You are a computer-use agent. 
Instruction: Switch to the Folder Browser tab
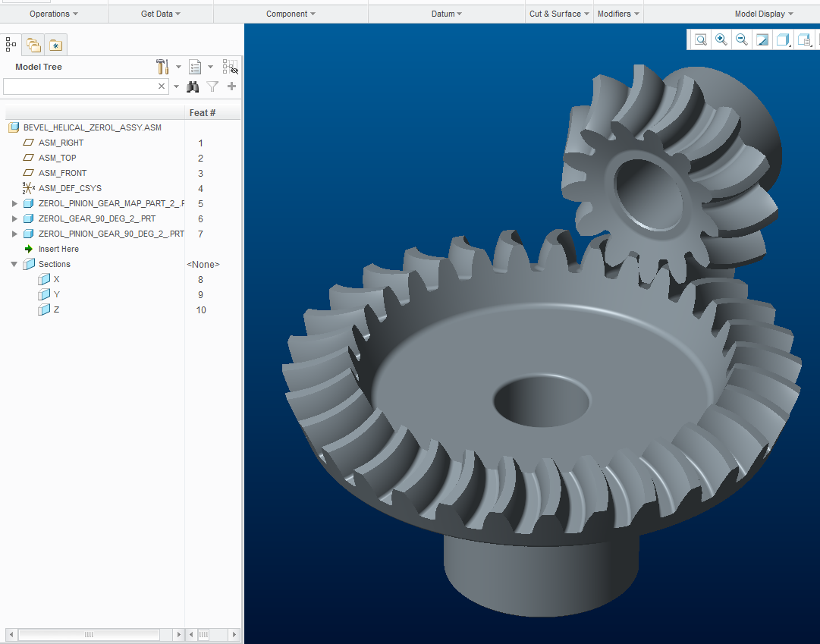tap(33, 46)
